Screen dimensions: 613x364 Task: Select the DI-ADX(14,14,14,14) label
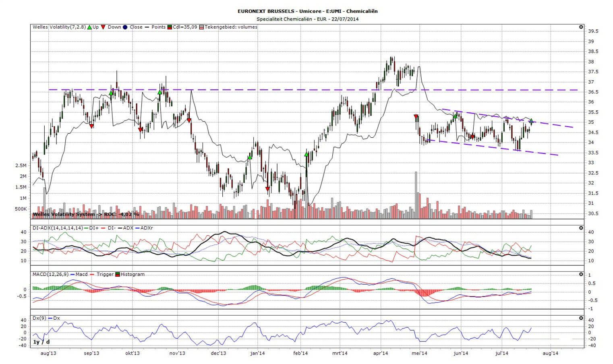[58, 228]
